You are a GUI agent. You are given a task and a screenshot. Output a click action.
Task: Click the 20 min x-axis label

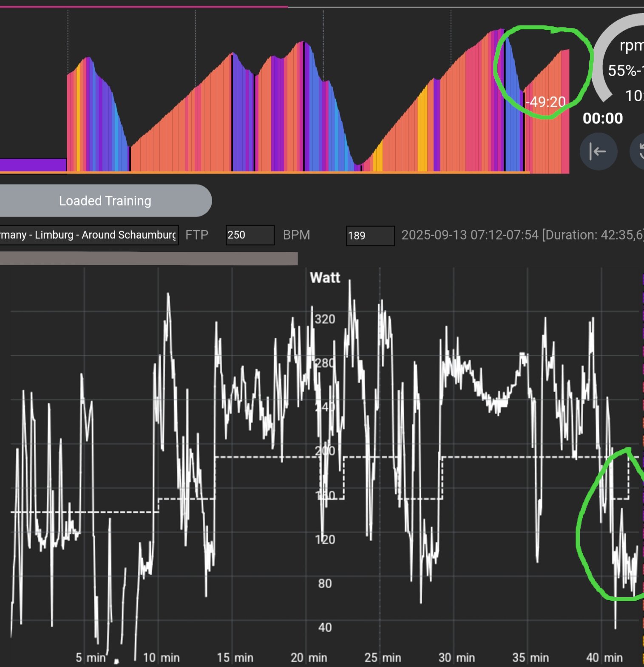click(x=309, y=658)
